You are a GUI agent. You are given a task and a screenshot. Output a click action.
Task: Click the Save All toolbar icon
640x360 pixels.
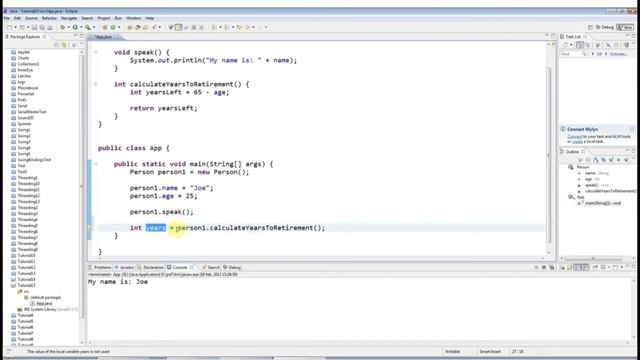(x=42, y=27)
